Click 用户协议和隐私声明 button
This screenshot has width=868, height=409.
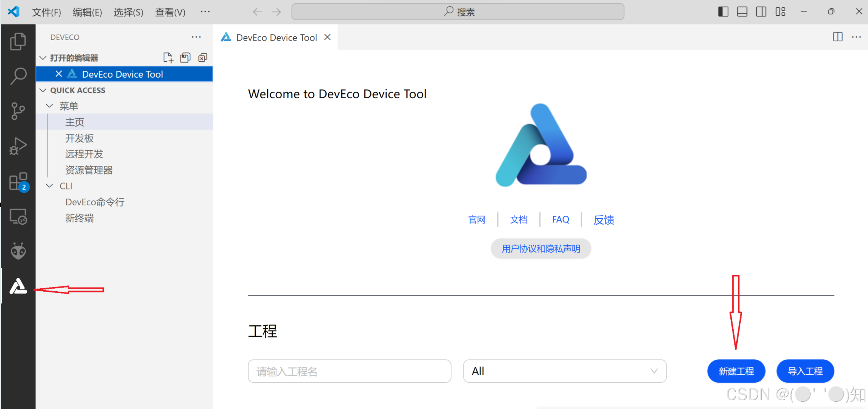click(541, 249)
